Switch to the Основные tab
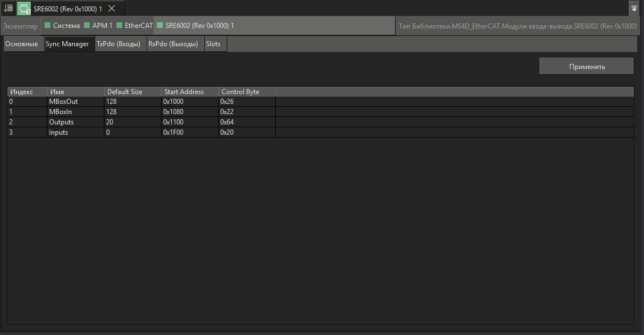Screen dimensions: 644x335 (24, 44)
